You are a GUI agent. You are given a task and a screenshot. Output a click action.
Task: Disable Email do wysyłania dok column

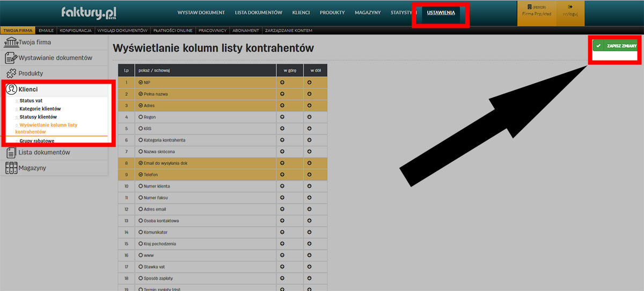point(141,163)
